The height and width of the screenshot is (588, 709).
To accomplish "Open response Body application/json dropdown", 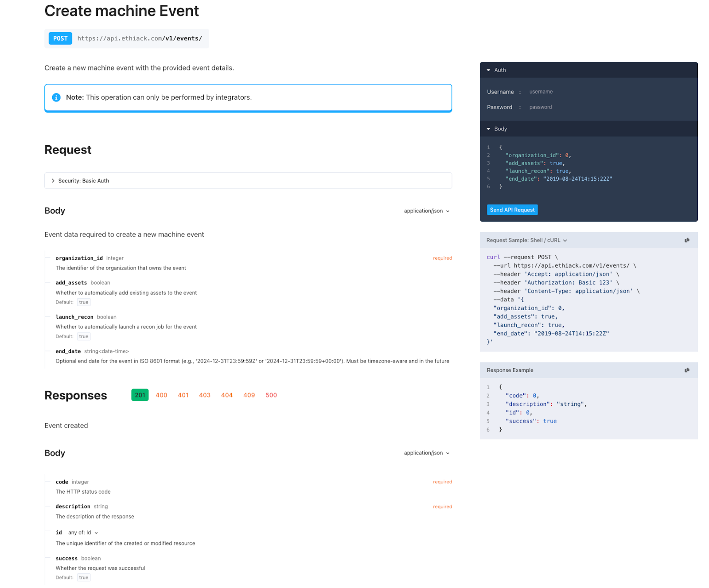I will 427,453.
